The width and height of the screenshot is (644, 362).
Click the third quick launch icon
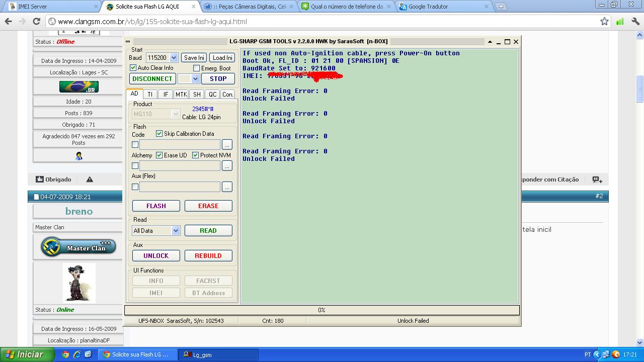[x=89, y=354]
